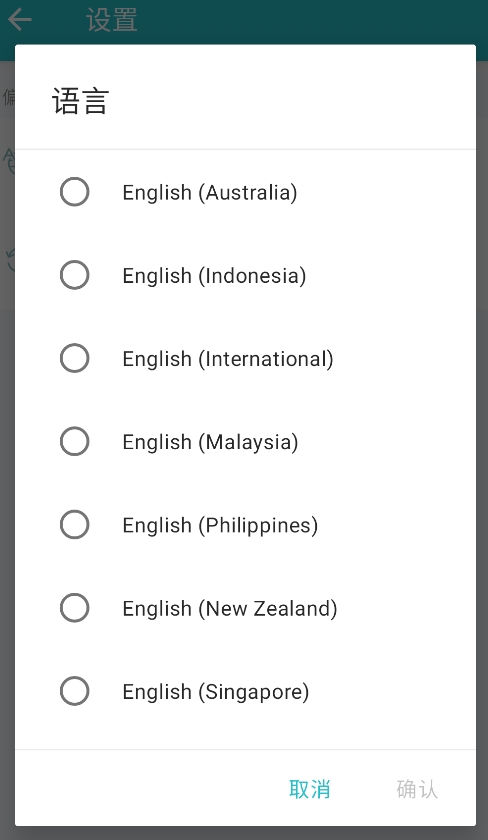This screenshot has height=840, width=488.
Task: Select English (International) radio button
Action: (x=74, y=358)
